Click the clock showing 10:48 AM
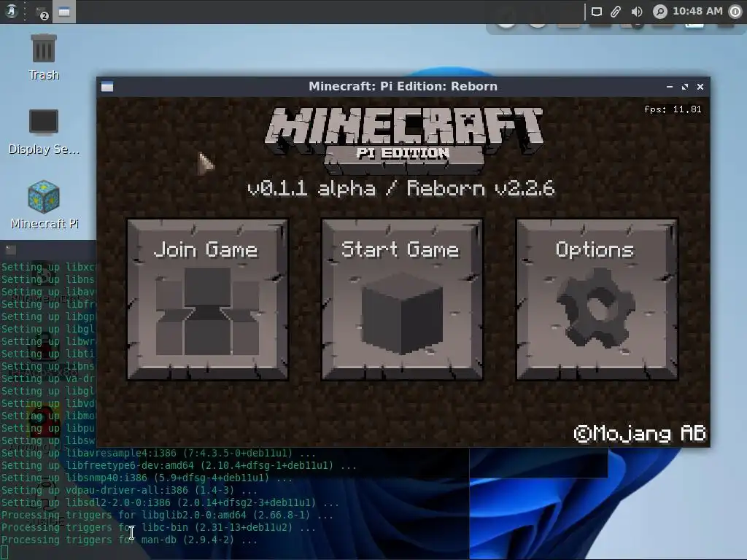This screenshot has width=747, height=560. pos(697,11)
